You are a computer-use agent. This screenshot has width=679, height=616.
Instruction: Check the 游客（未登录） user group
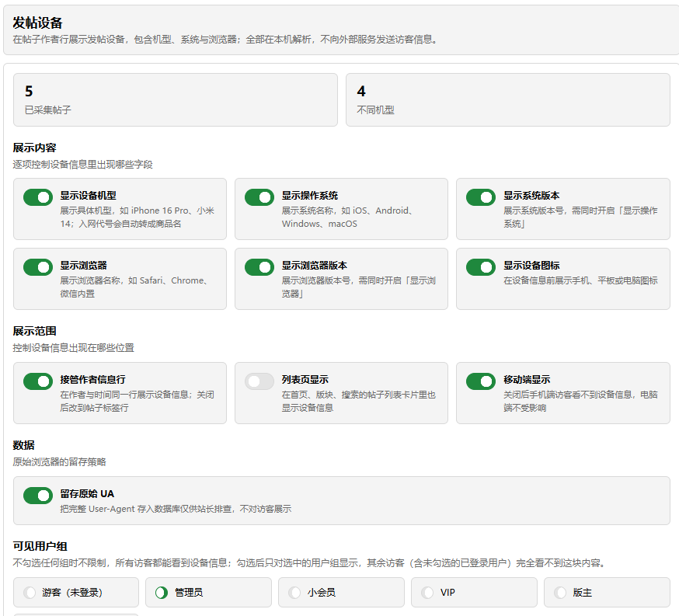click(30, 592)
